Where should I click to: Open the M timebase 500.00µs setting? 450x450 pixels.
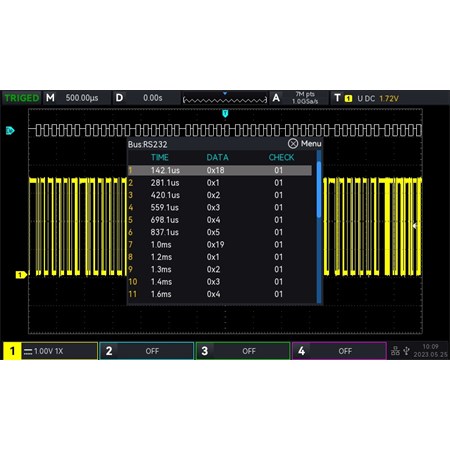coord(77,98)
